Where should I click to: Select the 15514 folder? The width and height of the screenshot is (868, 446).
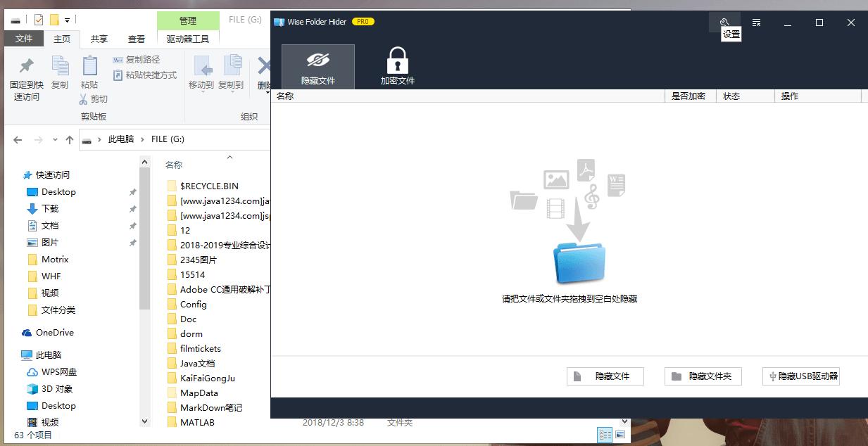pyautogui.click(x=192, y=274)
